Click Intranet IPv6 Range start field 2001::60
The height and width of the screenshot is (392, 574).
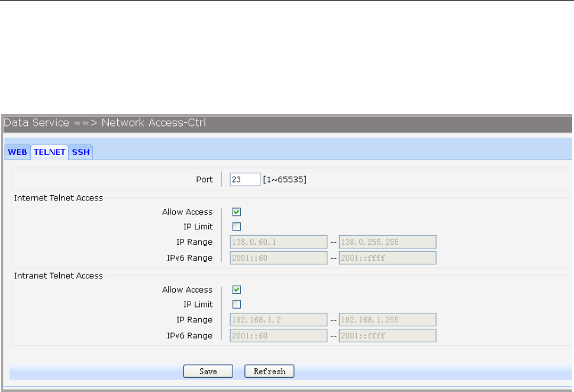(x=279, y=336)
